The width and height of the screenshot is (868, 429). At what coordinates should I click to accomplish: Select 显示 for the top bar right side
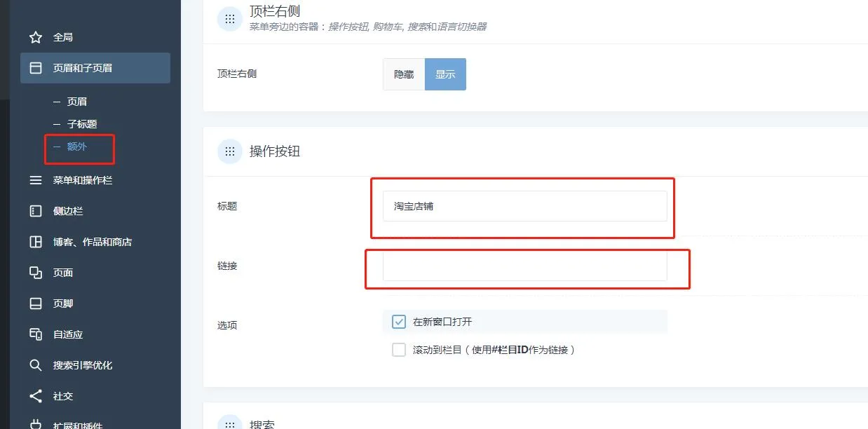[445, 74]
